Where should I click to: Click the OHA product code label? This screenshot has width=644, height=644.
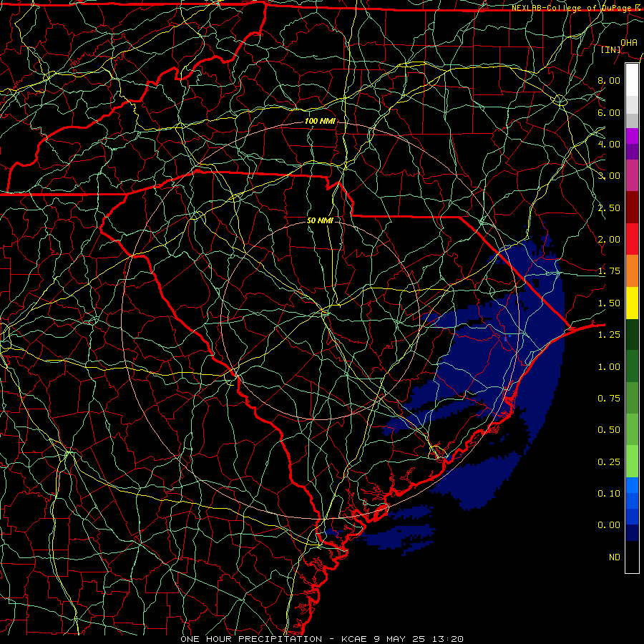(629, 42)
